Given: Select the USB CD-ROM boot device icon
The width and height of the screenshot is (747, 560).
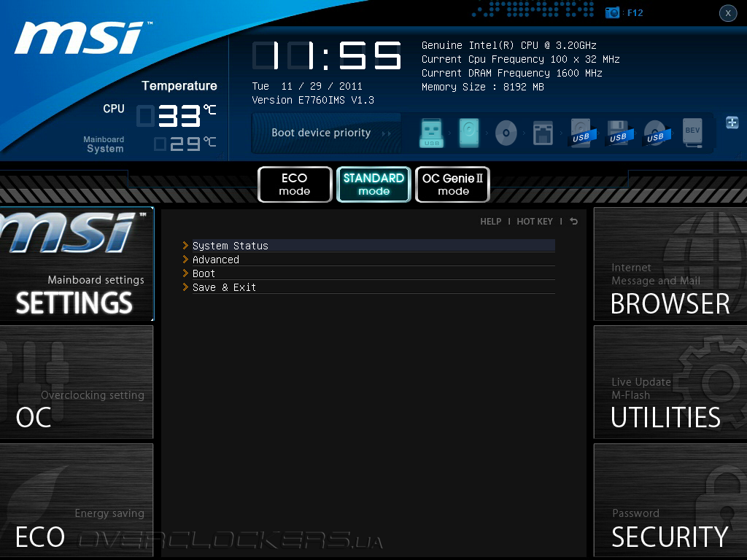Looking at the screenshot, I should coord(657,133).
